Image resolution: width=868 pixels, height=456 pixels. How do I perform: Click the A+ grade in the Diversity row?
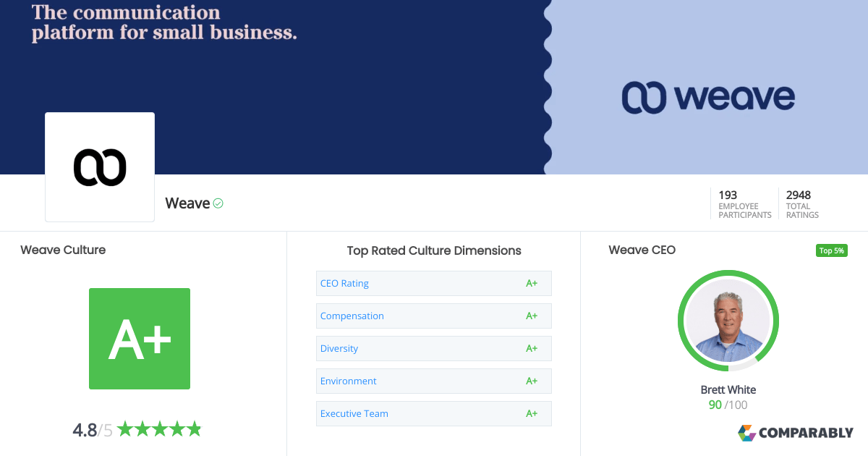pos(532,348)
